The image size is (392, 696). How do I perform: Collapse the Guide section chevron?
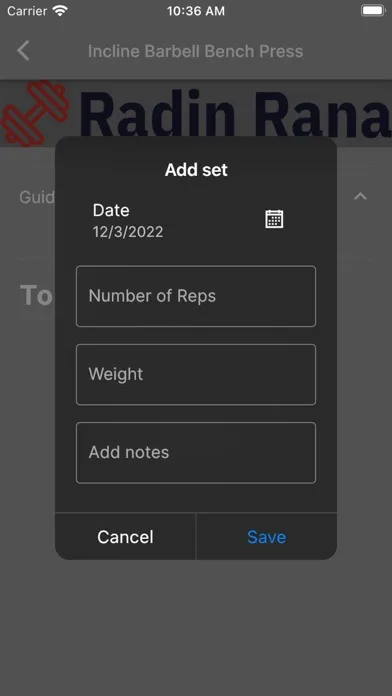[360, 196]
